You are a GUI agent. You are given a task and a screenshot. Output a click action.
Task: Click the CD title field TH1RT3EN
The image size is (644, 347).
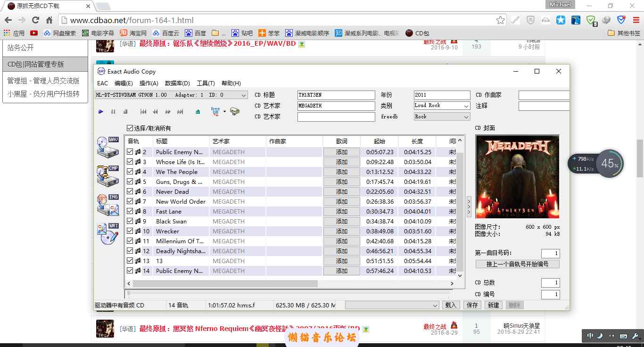tap(336, 95)
